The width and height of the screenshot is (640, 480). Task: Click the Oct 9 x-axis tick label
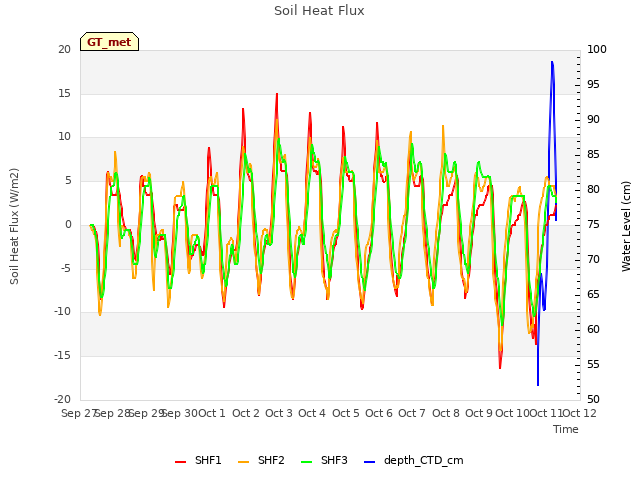pos(479,413)
